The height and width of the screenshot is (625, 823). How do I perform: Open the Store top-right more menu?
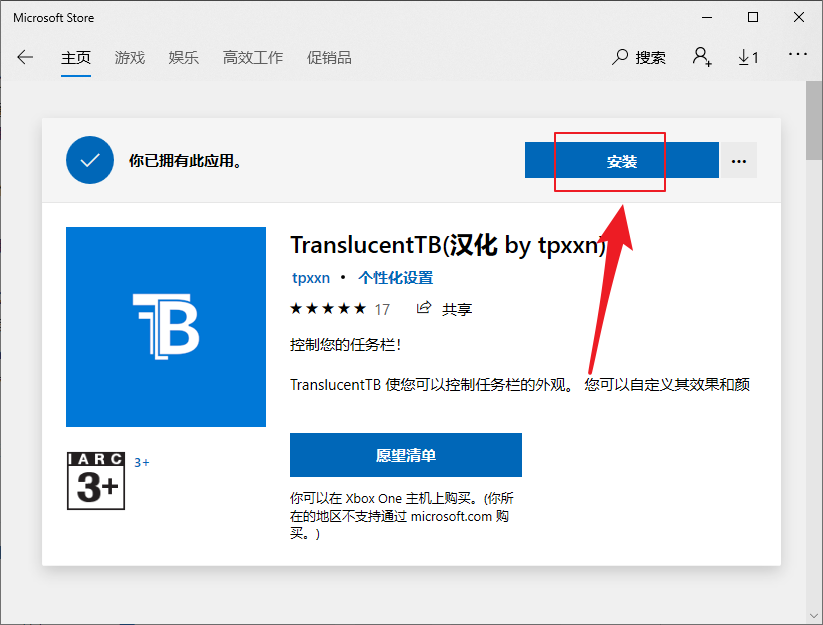[797, 54]
